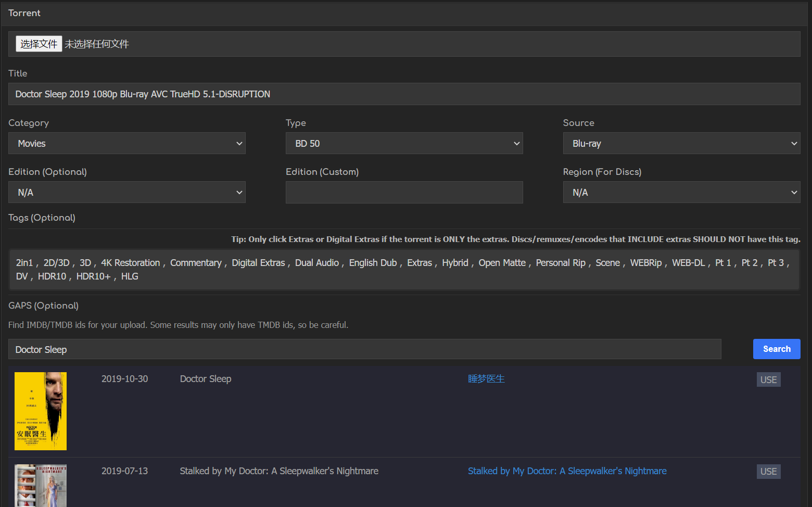Click the choose file (选择文件) button
The height and width of the screenshot is (507, 812).
click(39, 44)
